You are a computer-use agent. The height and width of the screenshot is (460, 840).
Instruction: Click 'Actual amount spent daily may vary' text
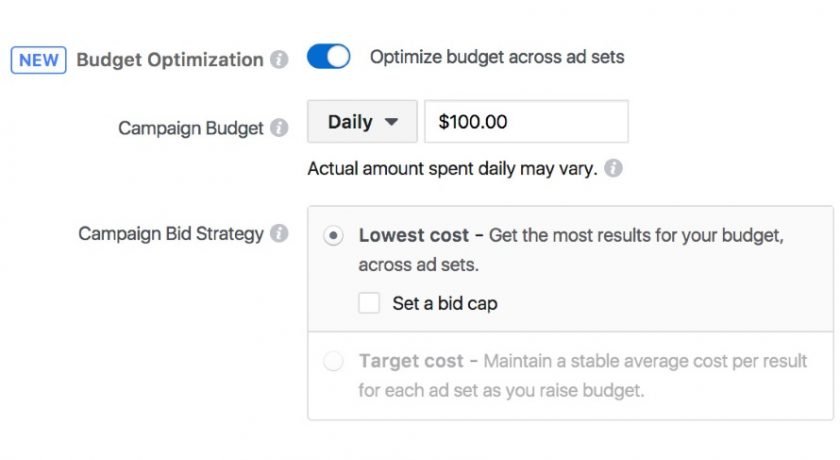(x=453, y=169)
